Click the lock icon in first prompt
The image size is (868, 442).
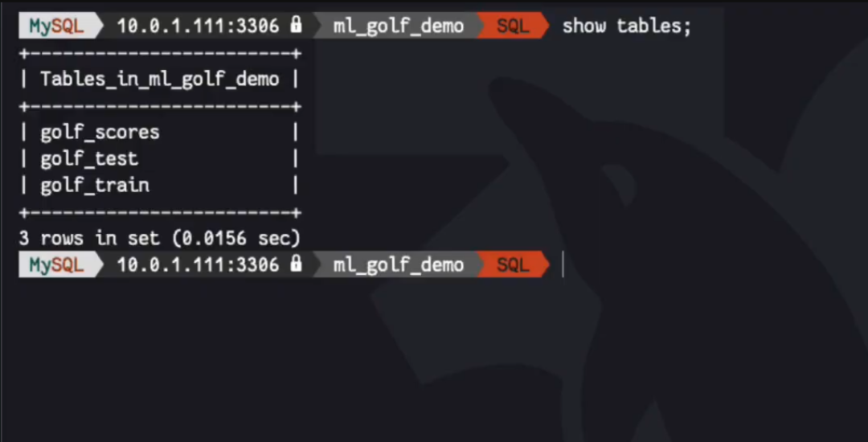tap(297, 25)
